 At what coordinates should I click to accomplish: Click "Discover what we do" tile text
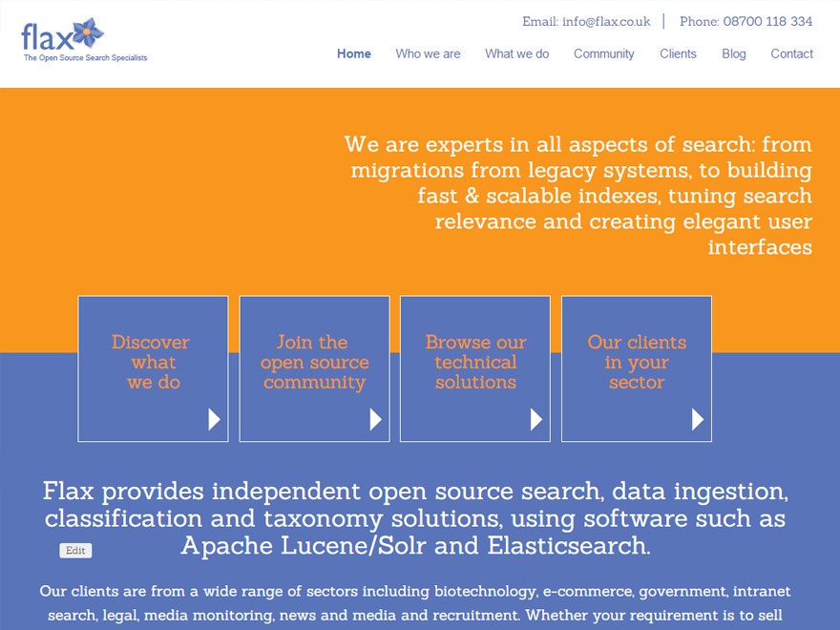(x=153, y=362)
